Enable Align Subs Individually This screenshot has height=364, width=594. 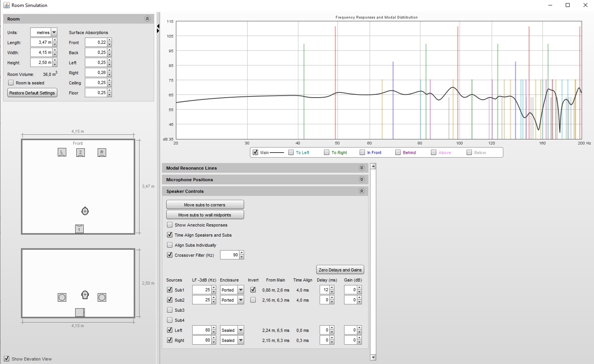pyautogui.click(x=170, y=245)
